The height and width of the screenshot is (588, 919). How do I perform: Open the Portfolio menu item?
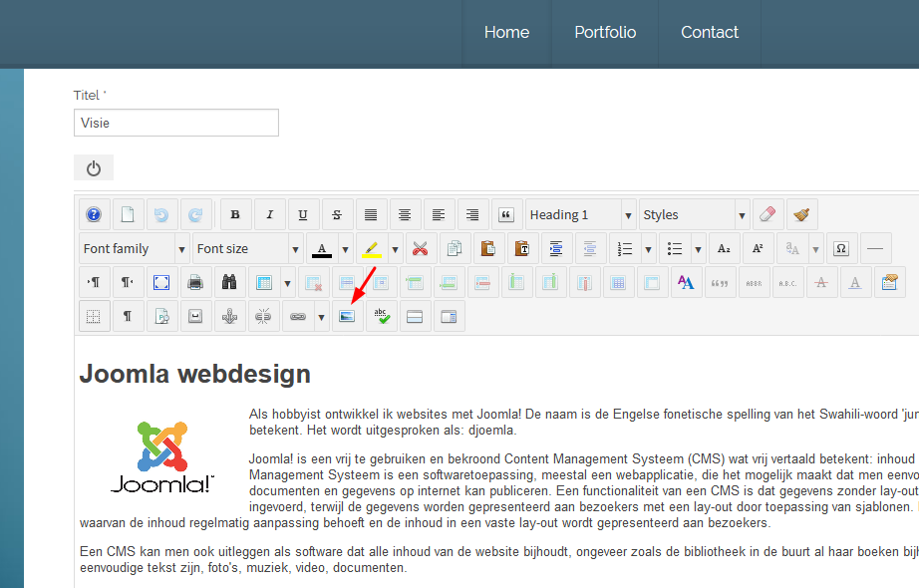click(605, 32)
